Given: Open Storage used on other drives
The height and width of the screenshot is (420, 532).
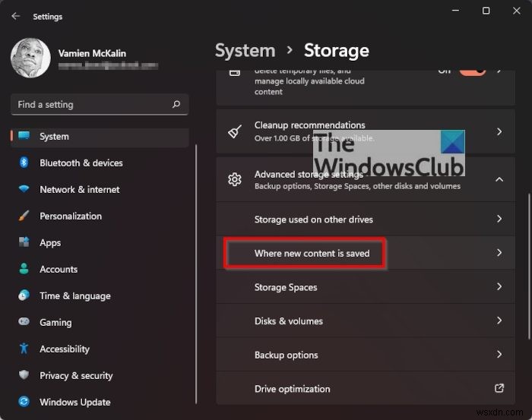Looking at the screenshot, I should 366,219.
